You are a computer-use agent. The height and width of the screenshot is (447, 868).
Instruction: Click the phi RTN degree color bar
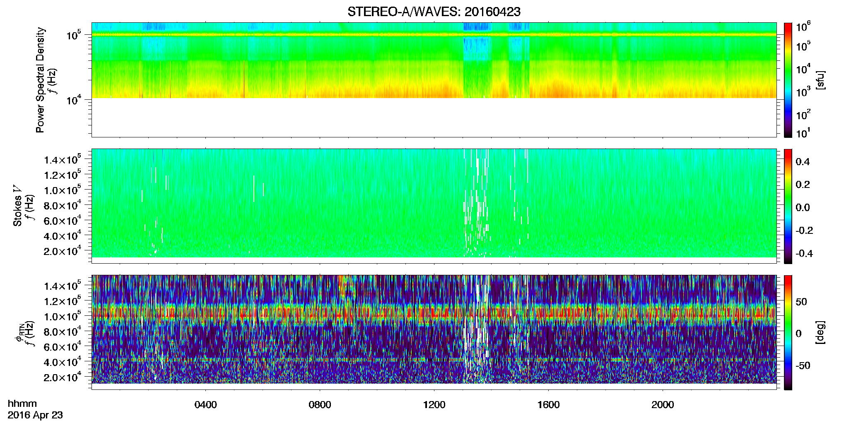click(788, 332)
